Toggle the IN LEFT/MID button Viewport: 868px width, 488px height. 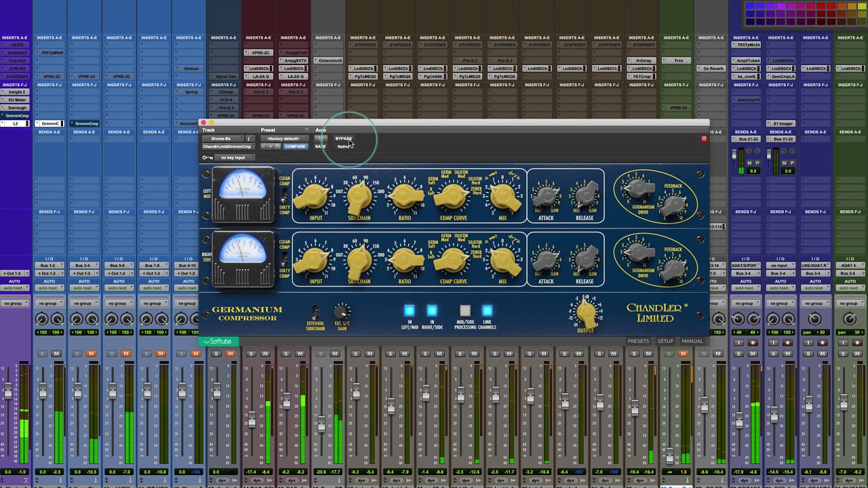pyautogui.click(x=409, y=310)
